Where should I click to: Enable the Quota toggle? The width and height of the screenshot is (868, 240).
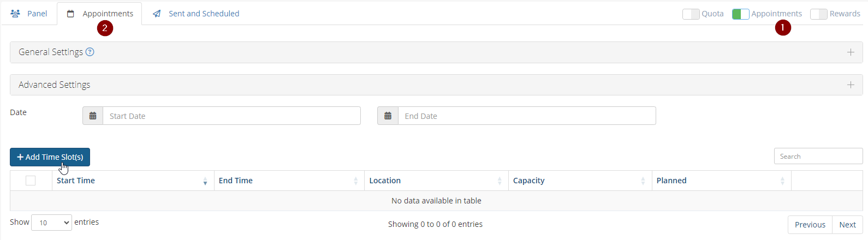click(691, 14)
